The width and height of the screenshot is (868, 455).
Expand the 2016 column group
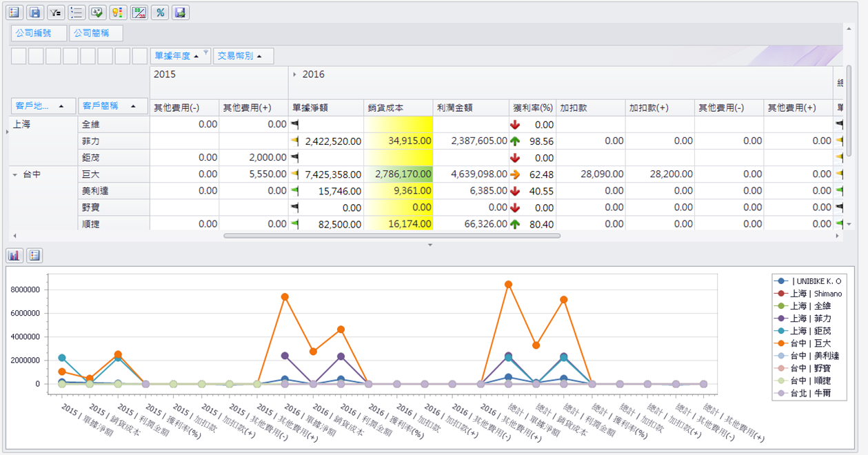tap(295, 74)
